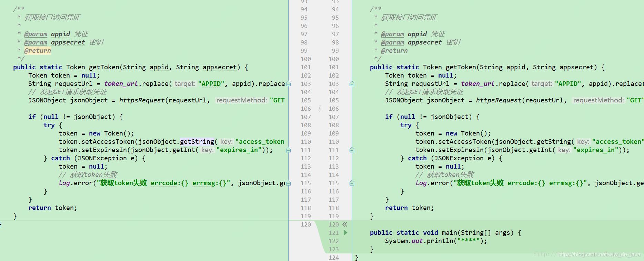
Task: Click the blog.csdn.net watermark URL
Action: tap(598, 254)
